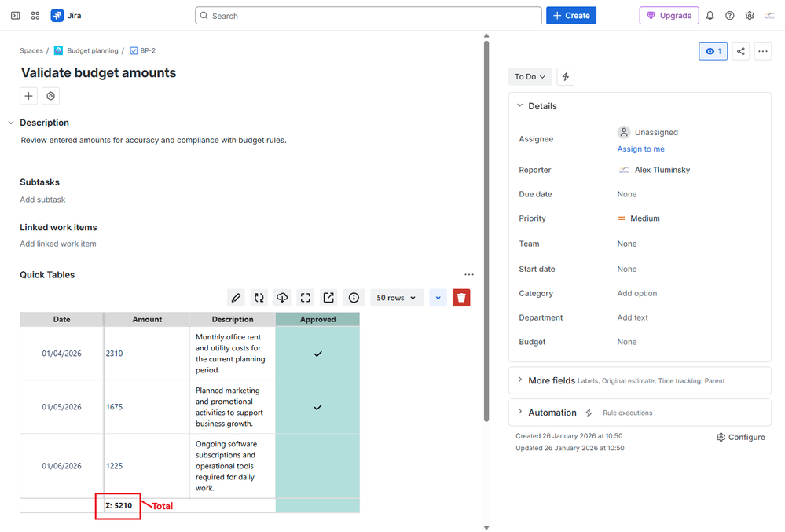The image size is (785, 532).
Task: Click the Amount column header
Action: (147, 319)
